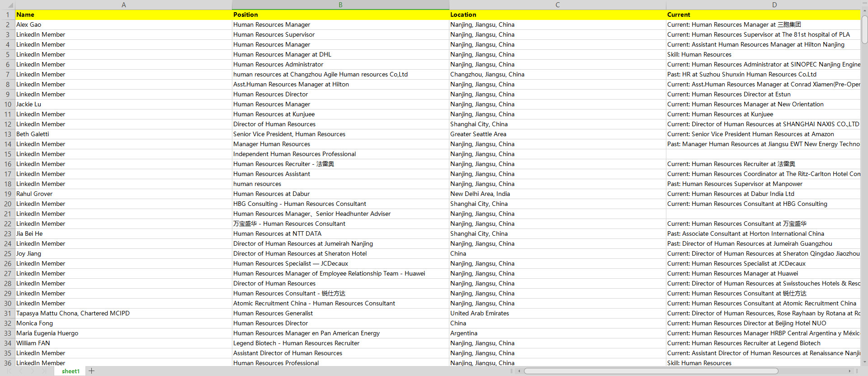Go to next sheet tab arrow
Screen dimensions: 868x376
coord(32,371)
